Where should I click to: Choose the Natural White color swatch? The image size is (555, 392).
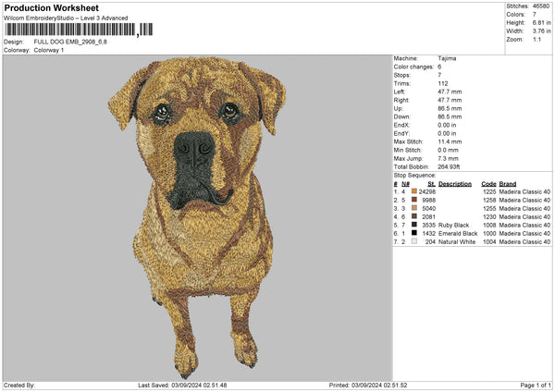[x=414, y=241]
